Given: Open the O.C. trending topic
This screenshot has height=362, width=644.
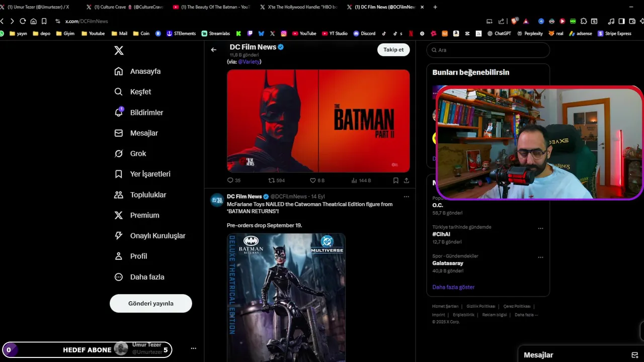Looking at the screenshot, I should point(438,206).
